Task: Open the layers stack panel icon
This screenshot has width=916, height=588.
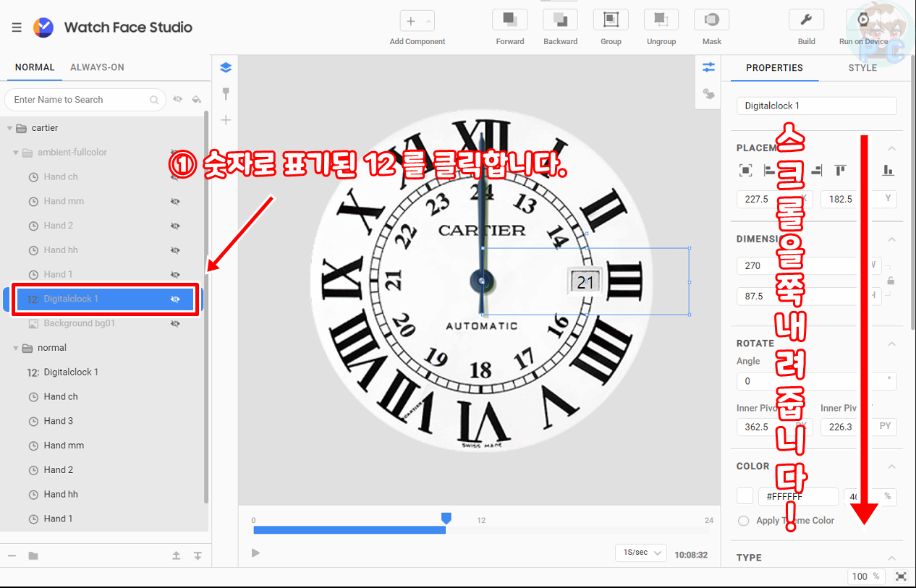Action: pos(226,67)
